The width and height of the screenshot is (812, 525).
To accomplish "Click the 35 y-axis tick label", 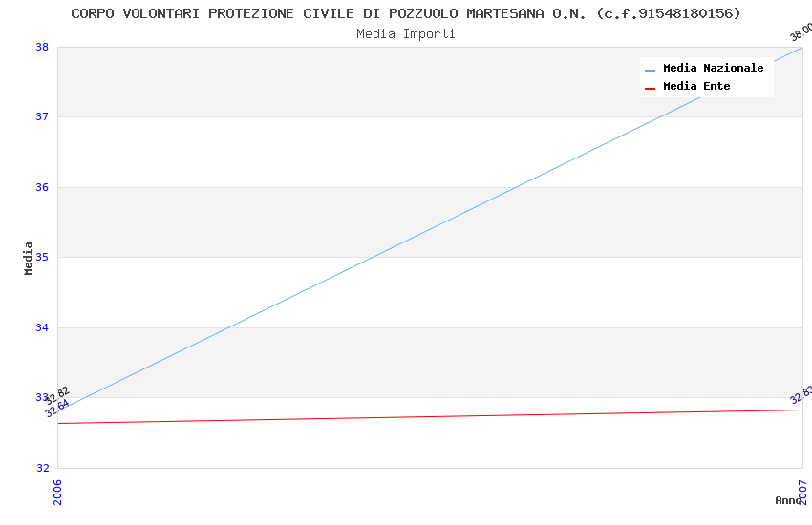I will [x=42, y=257].
